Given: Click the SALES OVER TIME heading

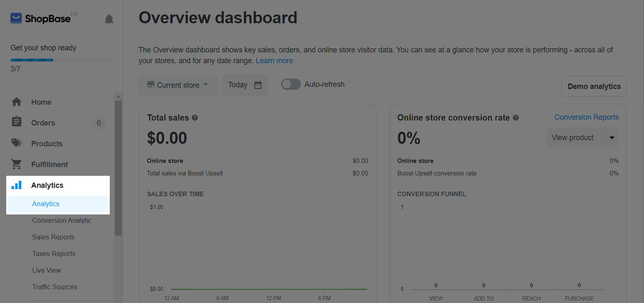Looking at the screenshot, I should click(x=175, y=194).
